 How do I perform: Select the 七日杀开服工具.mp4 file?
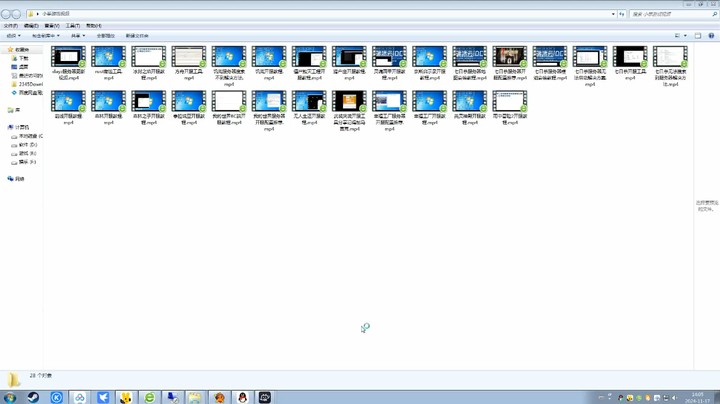click(630, 63)
